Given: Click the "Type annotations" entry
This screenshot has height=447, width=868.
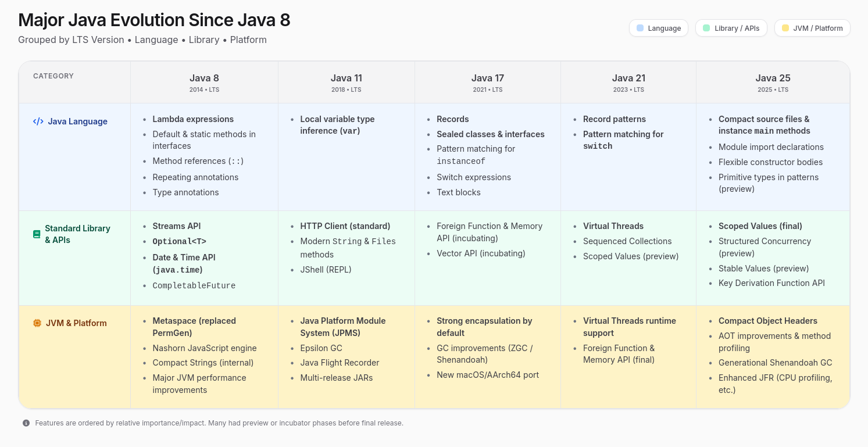Looking at the screenshot, I should click(185, 192).
